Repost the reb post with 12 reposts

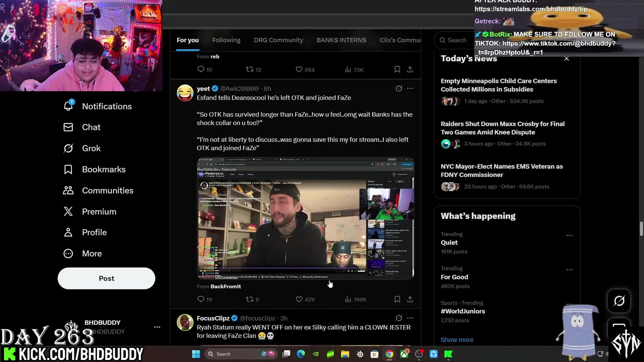[249, 69]
